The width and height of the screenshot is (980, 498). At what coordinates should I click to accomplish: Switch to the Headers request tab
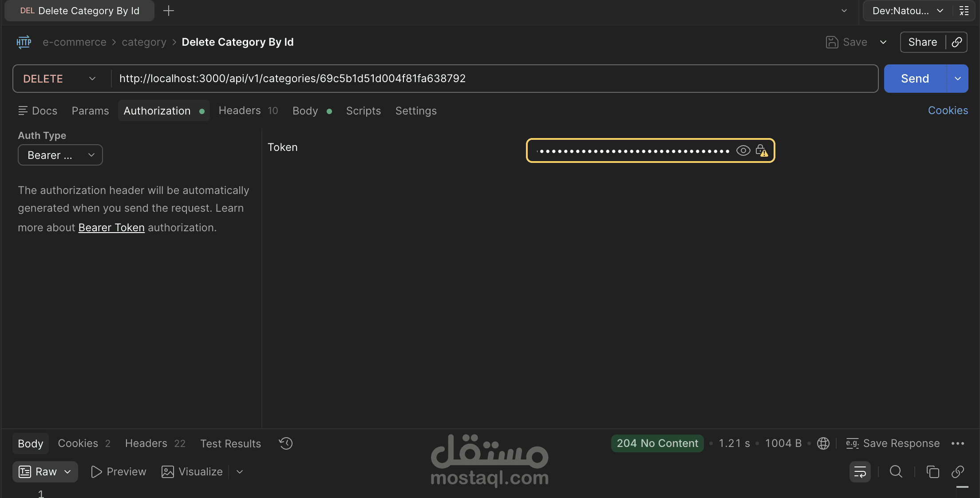click(x=240, y=111)
